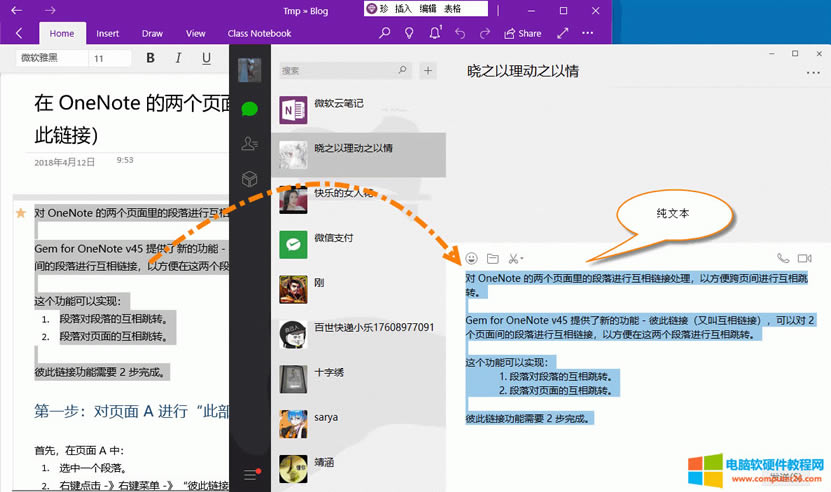Open the WeChat contacts list
831x492 pixels.
(x=249, y=144)
